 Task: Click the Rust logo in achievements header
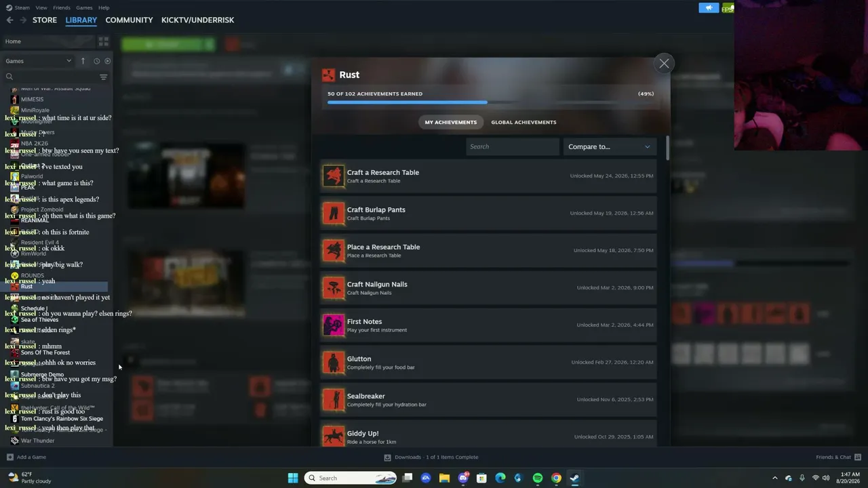[x=328, y=75]
